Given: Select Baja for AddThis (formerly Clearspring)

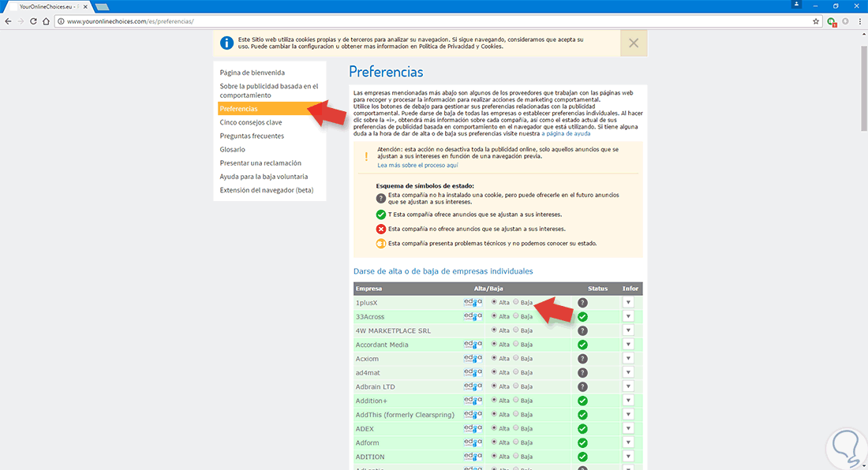Looking at the screenshot, I should [516, 413].
